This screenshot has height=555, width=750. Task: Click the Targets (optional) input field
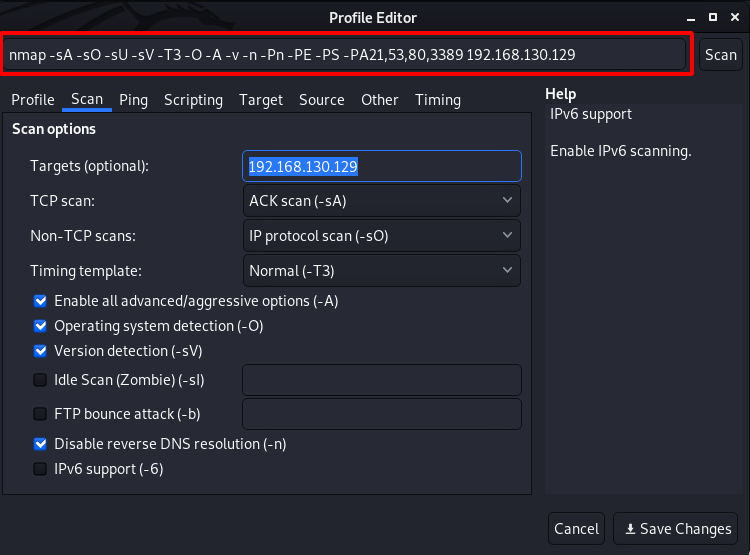(x=382, y=166)
